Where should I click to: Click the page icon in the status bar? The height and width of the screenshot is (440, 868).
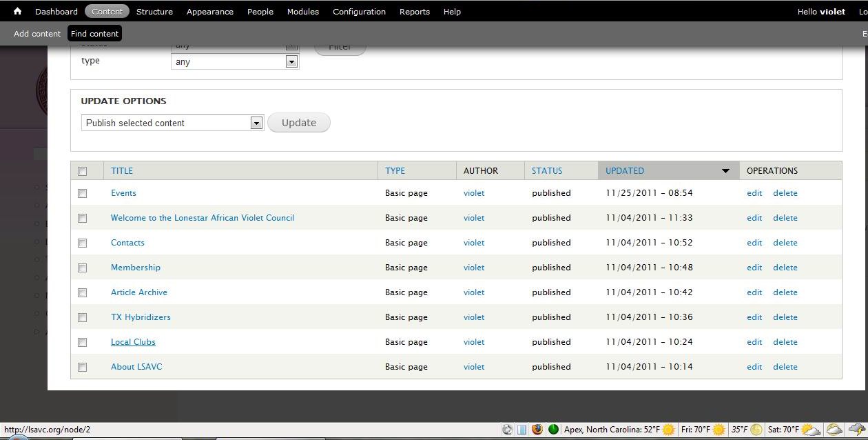point(522,430)
